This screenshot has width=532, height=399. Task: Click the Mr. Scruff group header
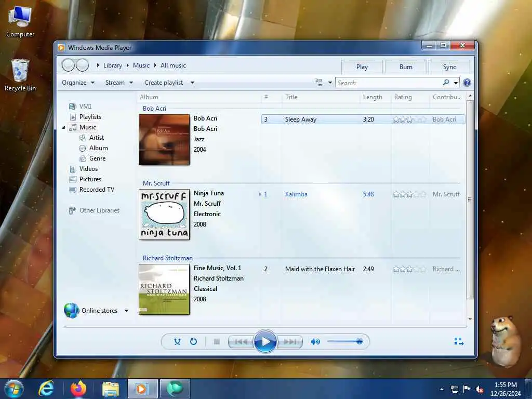click(x=156, y=183)
